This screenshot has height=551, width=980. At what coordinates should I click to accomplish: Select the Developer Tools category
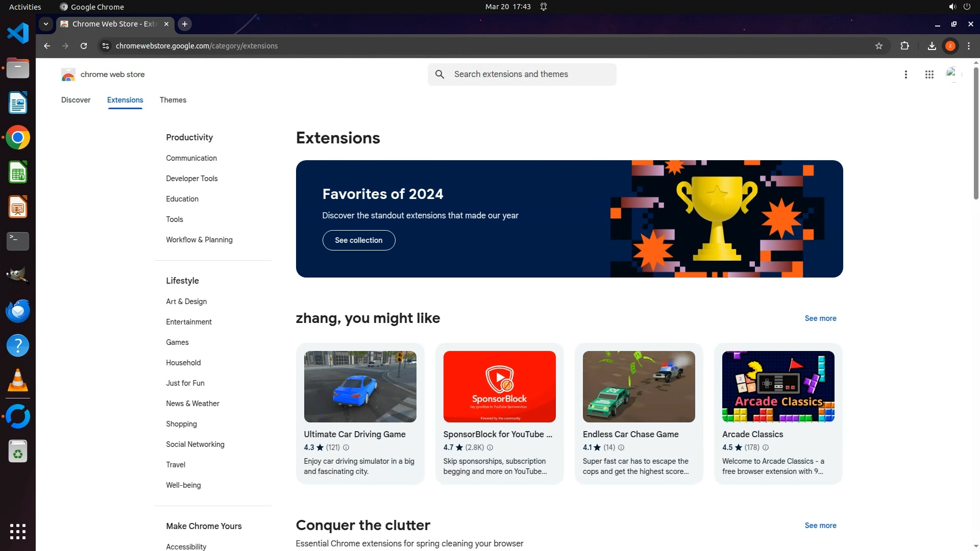tap(191, 179)
